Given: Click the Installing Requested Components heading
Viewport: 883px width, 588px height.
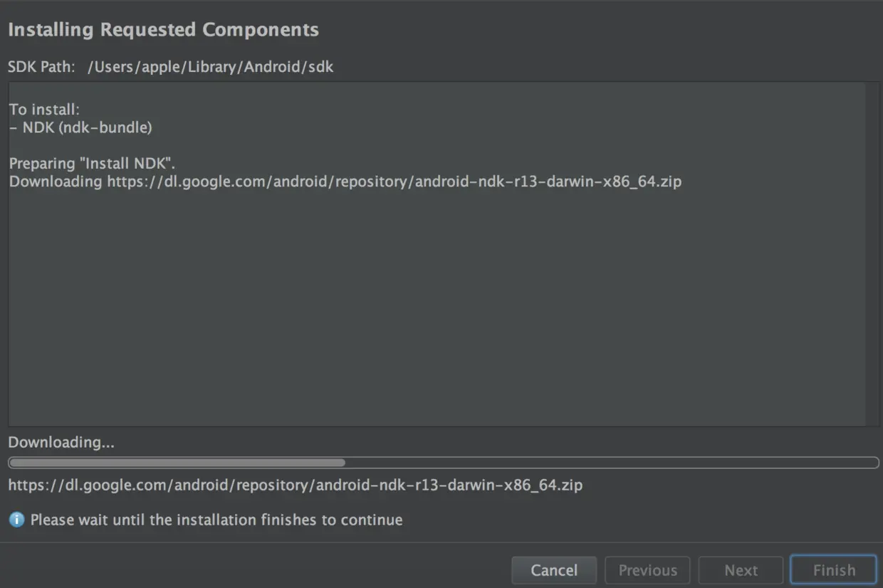Looking at the screenshot, I should coord(163,30).
